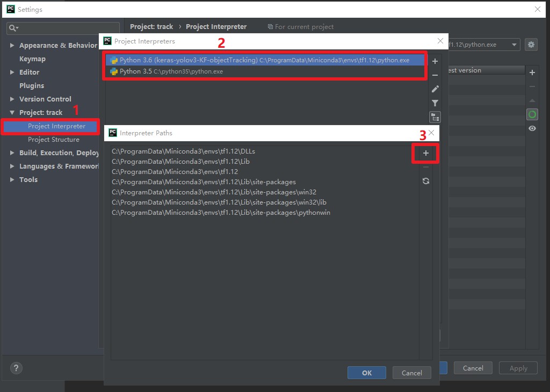Open project interpreter dropdown combo box

[484, 45]
